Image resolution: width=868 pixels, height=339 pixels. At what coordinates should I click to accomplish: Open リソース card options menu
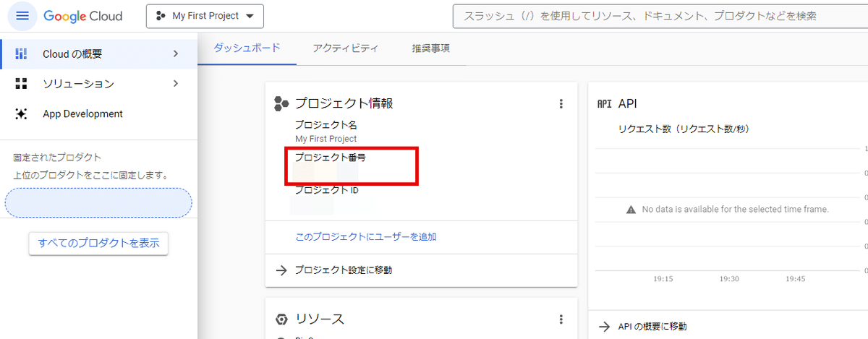coord(561,319)
